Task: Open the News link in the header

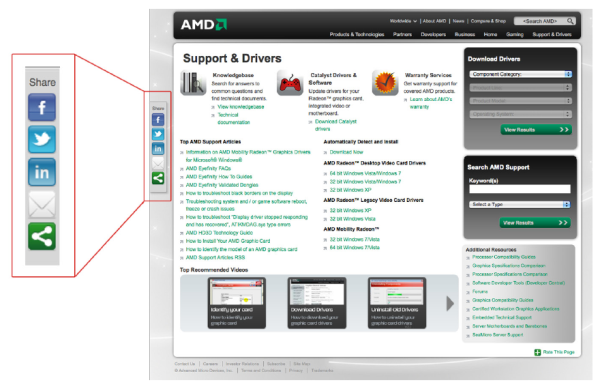Action: pyautogui.click(x=458, y=21)
